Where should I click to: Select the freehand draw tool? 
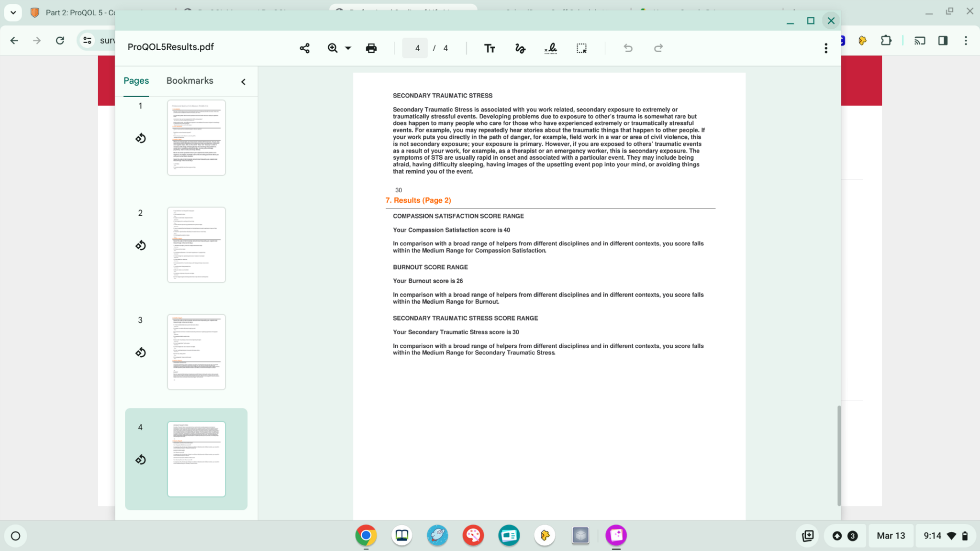[520, 48]
